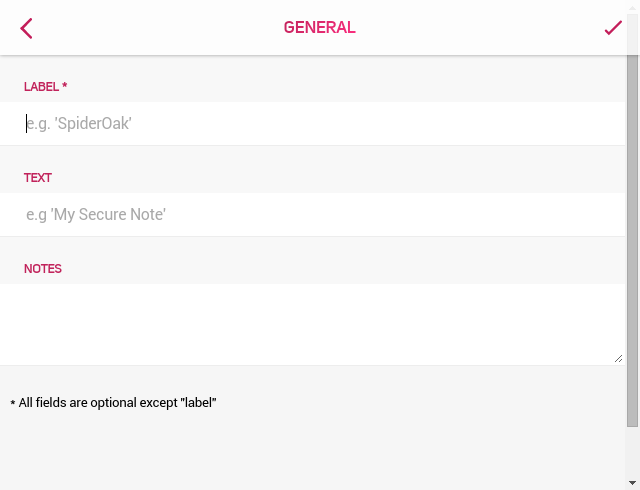Screen dimensions: 640x490
Task: Click the 'All fields are optional' footnote
Action: coord(113,403)
